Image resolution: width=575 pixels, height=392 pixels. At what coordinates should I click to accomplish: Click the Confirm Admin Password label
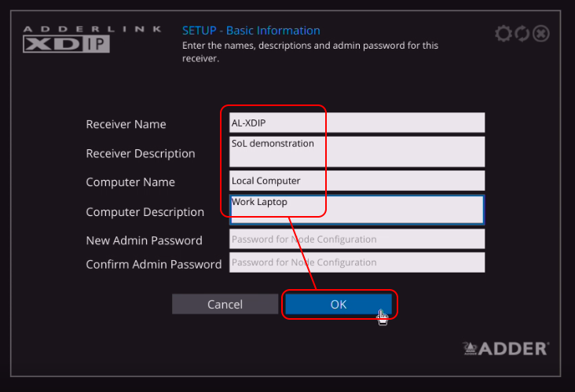tap(153, 265)
